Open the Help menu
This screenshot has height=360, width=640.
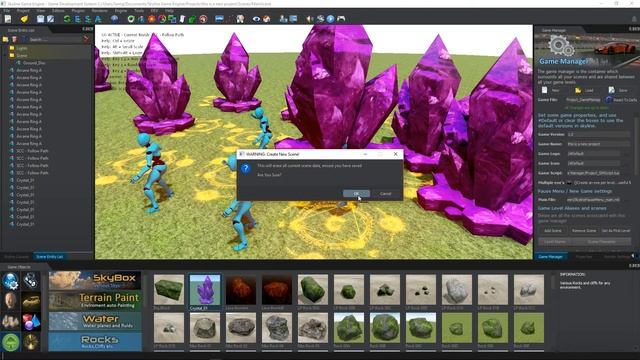169,11
